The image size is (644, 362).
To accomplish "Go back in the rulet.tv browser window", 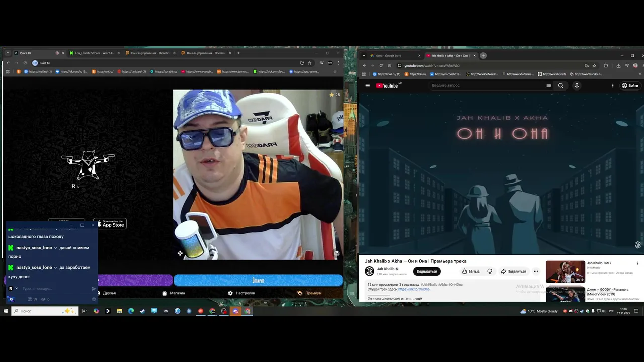I will pos(8,63).
